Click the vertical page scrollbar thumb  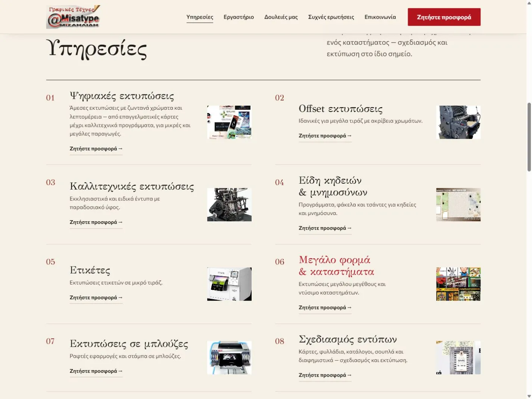tap(529, 137)
